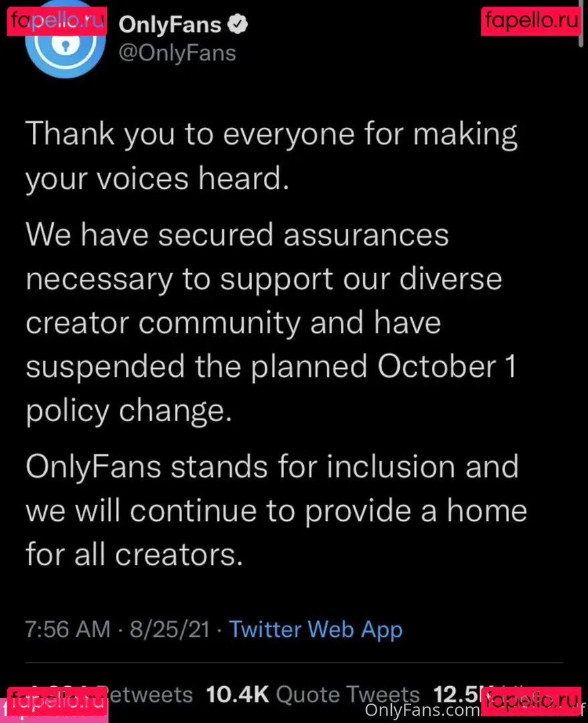Viewport: 588px width, 723px height.
Task: View the 10.4K Quote Tweets
Action: pos(313,695)
